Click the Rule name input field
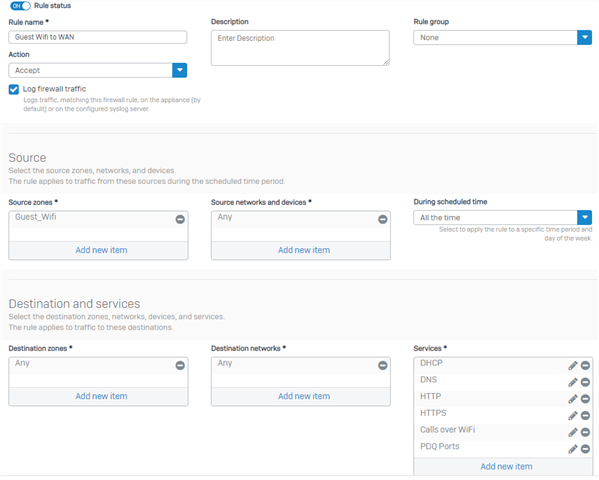This screenshot has height=480, width=599. tap(98, 37)
